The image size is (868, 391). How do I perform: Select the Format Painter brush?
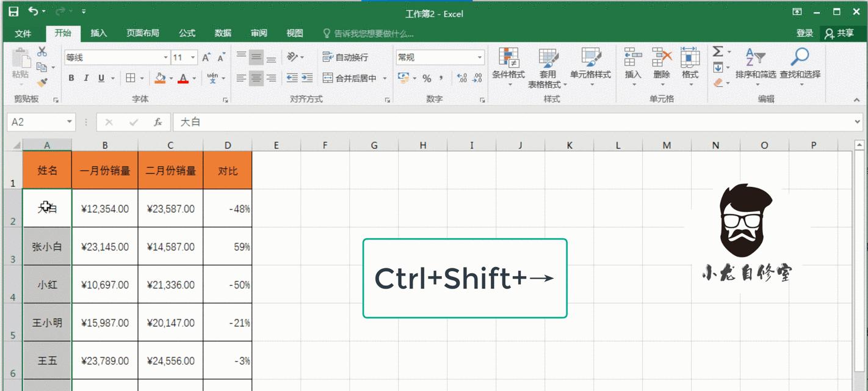(42, 81)
